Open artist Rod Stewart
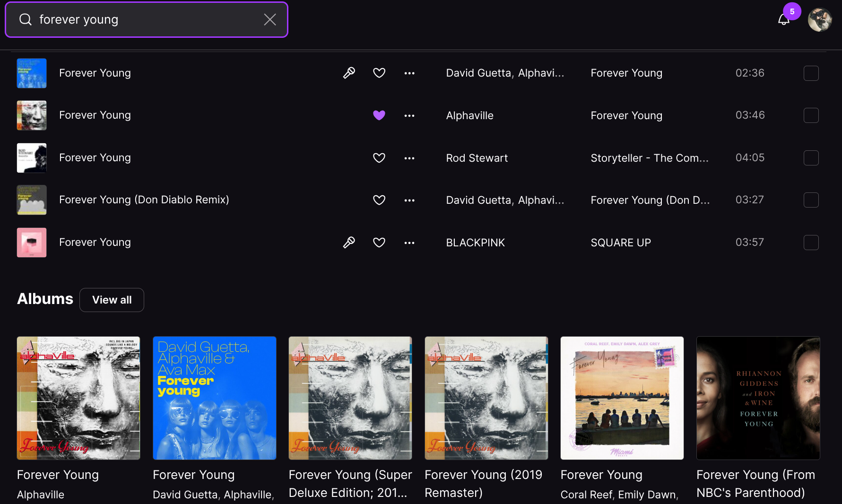This screenshot has height=504, width=842. (x=477, y=158)
